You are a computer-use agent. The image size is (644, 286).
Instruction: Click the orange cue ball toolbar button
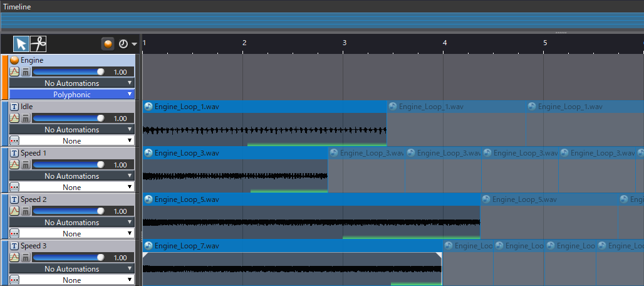pos(108,44)
